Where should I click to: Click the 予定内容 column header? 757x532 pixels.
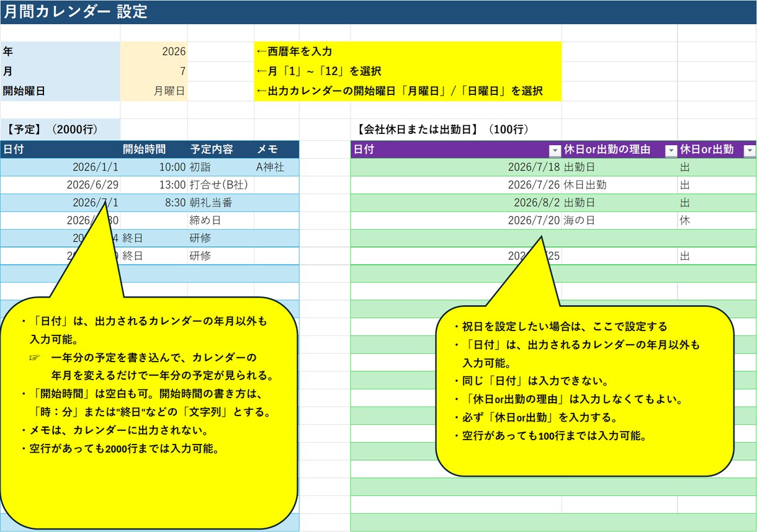[221, 149]
